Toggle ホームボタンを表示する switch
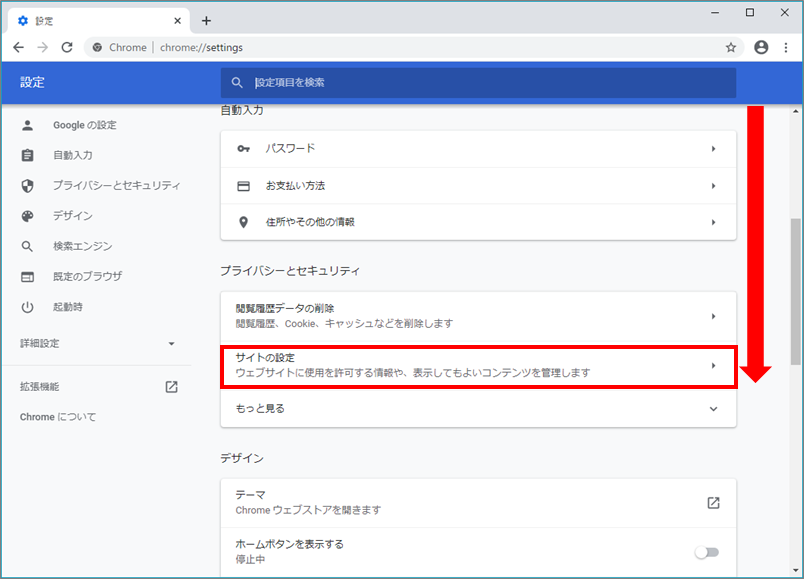 [x=706, y=552]
